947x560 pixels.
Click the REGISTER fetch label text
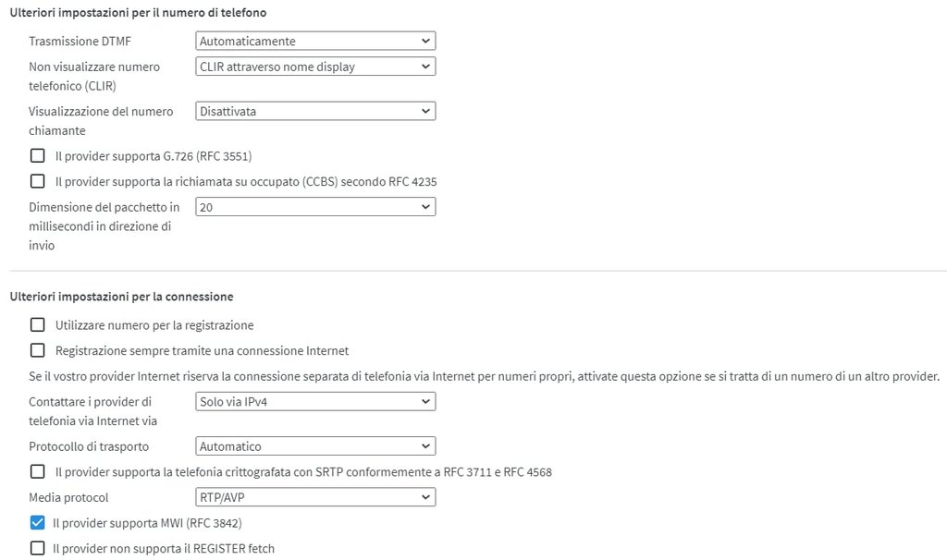click(165, 549)
